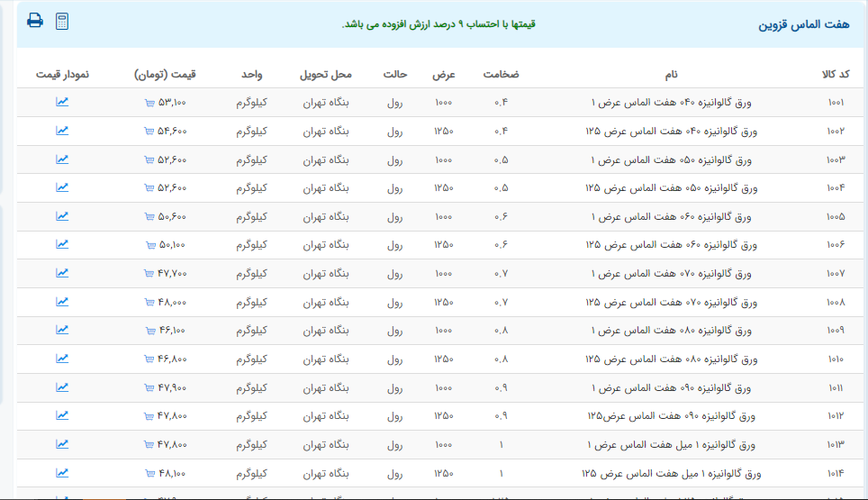View price chart for item code 1008
The width and height of the screenshot is (868, 500).
click(x=62, y=301)
